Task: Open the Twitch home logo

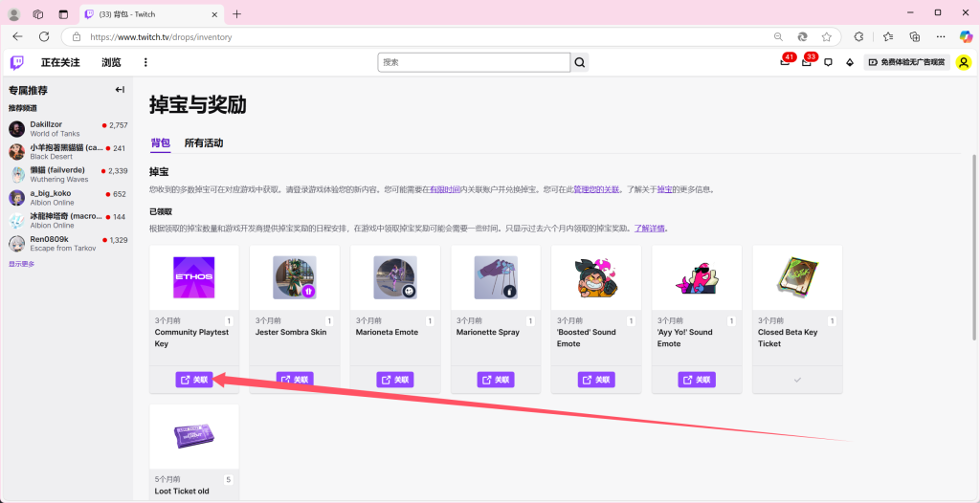Action: [17, 62]
